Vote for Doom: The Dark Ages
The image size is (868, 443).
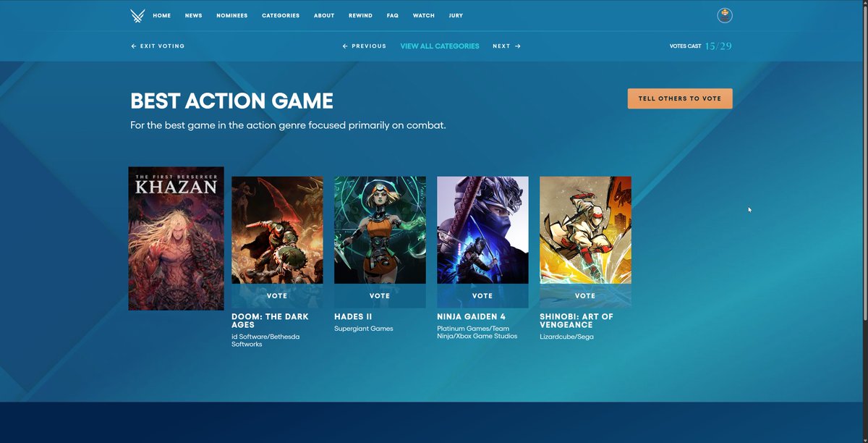point(277,296)
